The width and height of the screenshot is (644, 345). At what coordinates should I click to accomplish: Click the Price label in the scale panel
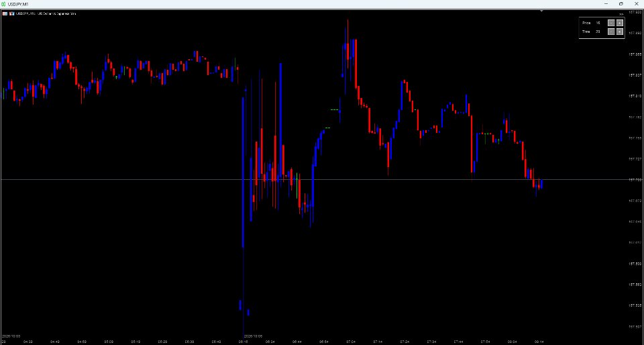click(586, 23)
